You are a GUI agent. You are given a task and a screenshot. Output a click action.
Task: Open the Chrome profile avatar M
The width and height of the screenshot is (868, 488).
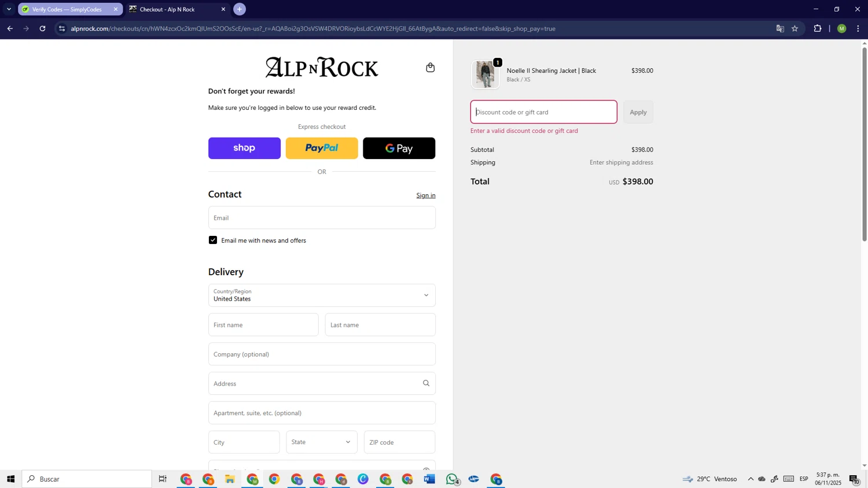[x=841, y=28]
